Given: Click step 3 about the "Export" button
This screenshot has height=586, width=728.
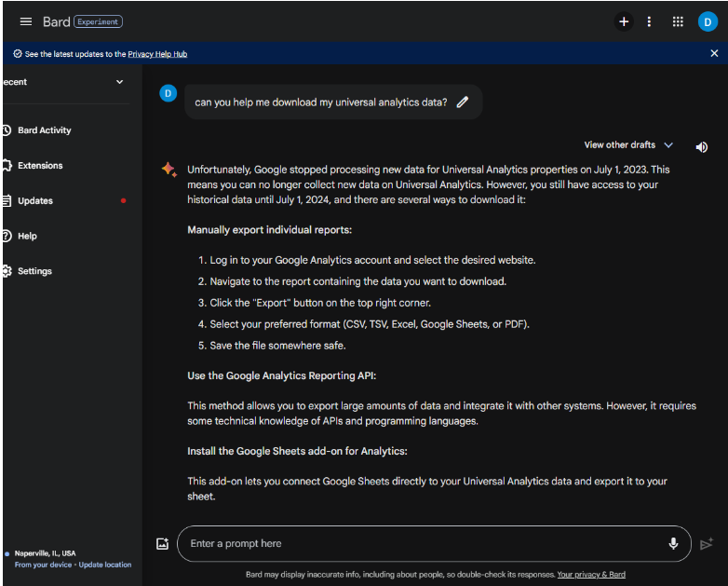Looking at the screenshot, I should click(x=320, y=303).
